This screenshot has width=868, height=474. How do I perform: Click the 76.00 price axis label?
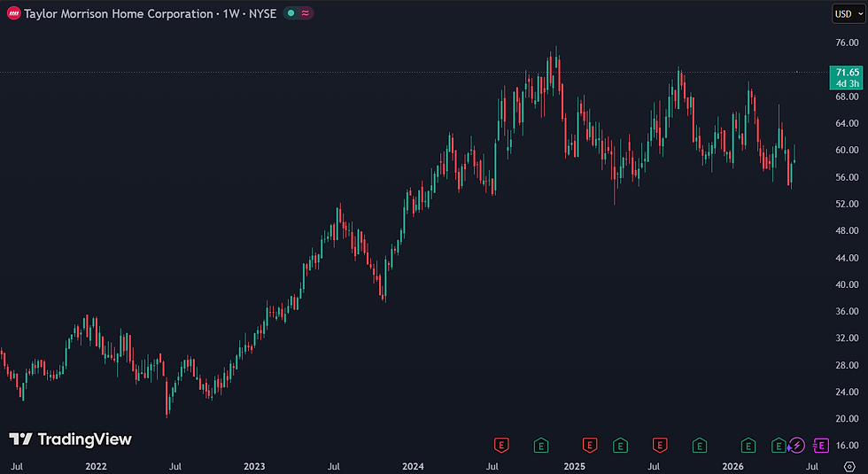click(x=847, y=43)
